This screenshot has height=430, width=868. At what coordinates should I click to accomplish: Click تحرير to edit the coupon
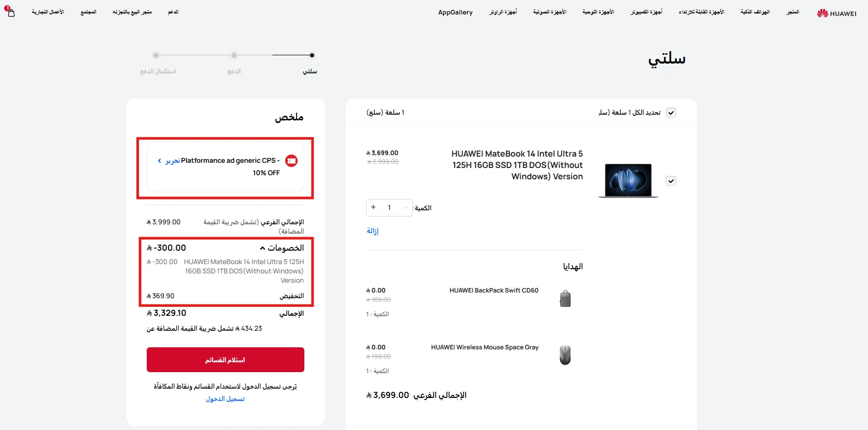[173, 161]
